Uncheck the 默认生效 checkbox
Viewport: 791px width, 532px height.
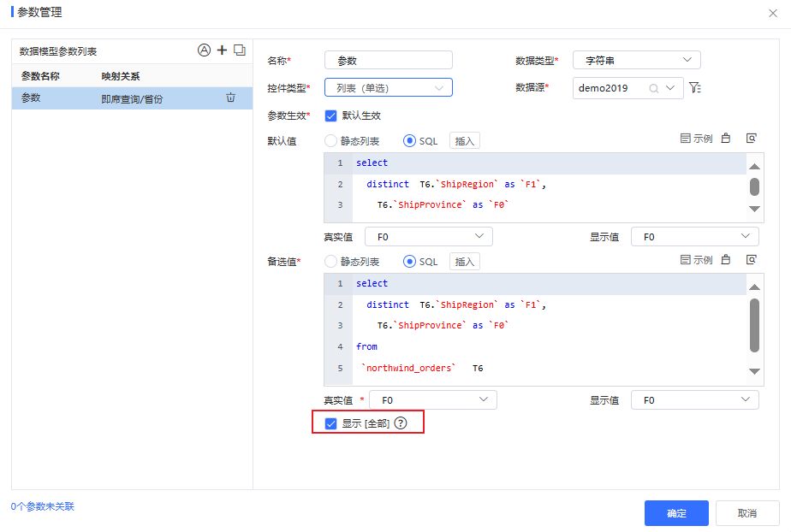click(330, 115)
